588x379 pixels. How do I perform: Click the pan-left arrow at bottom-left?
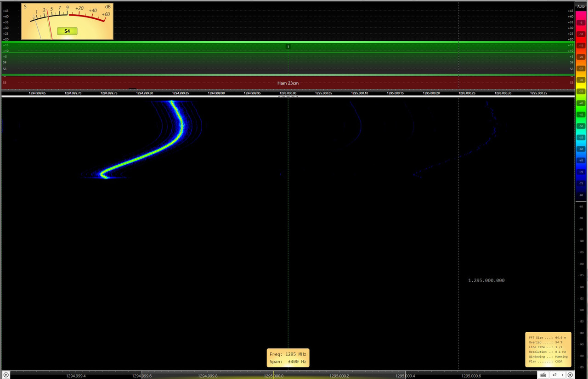pos(6,375)
